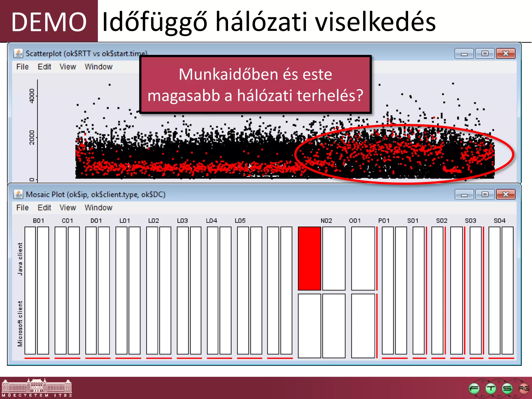Select the N02 Java client mosaic tile
The image size is (532, 399).
[334, 258]
